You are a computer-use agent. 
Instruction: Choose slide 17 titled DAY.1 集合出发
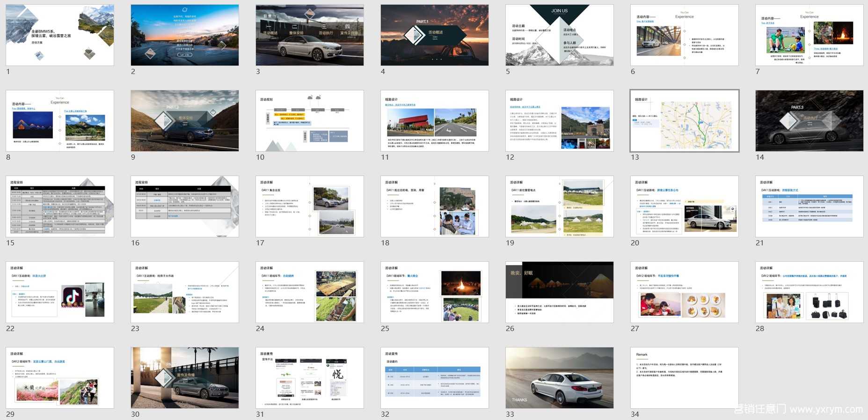tap(310, 206)
